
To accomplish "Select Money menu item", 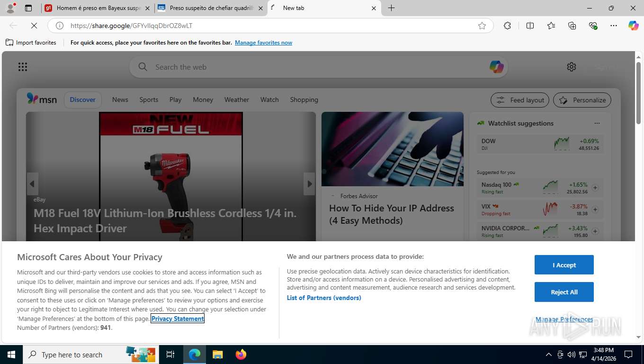I will [x=203, y=100].
